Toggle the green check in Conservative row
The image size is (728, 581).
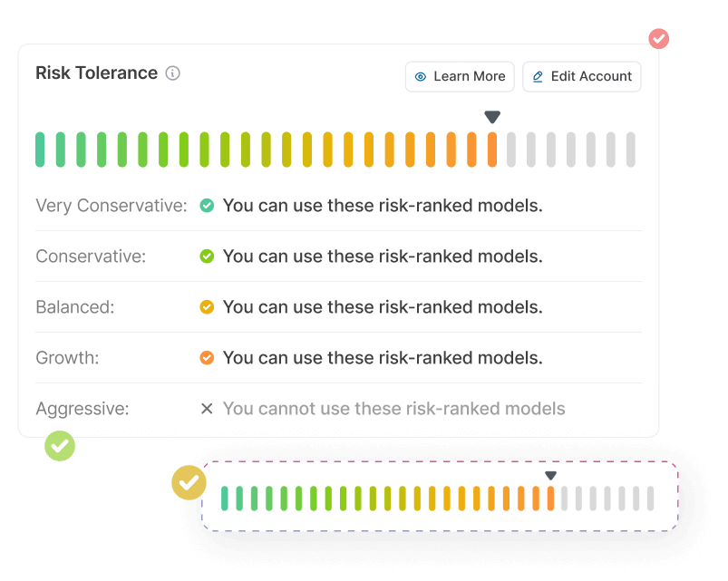click(x=207, y=257)
